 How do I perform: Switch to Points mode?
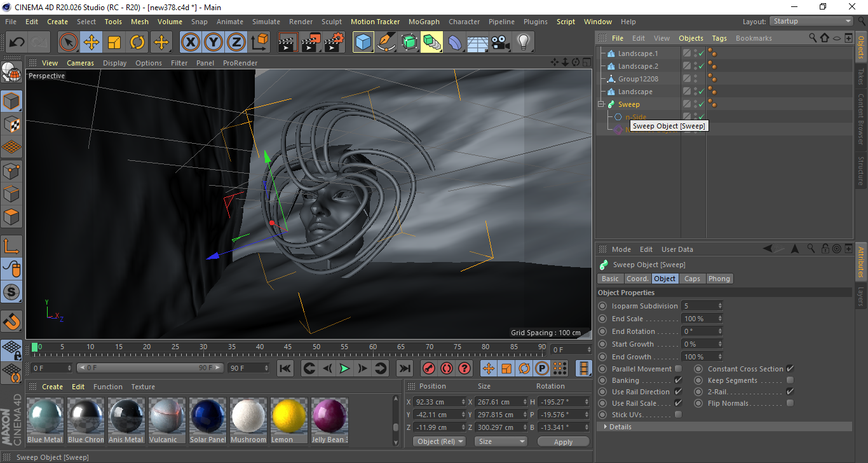[11, 170]
